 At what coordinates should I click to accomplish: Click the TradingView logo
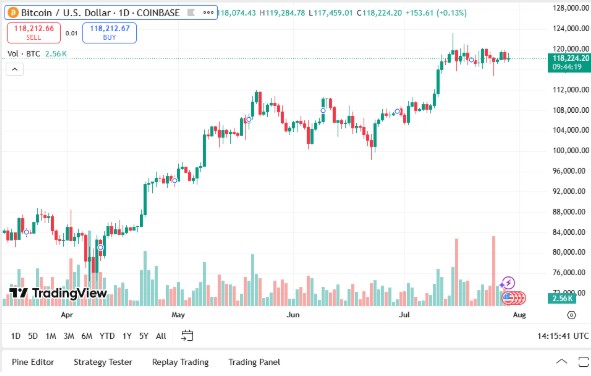[58, 293]
